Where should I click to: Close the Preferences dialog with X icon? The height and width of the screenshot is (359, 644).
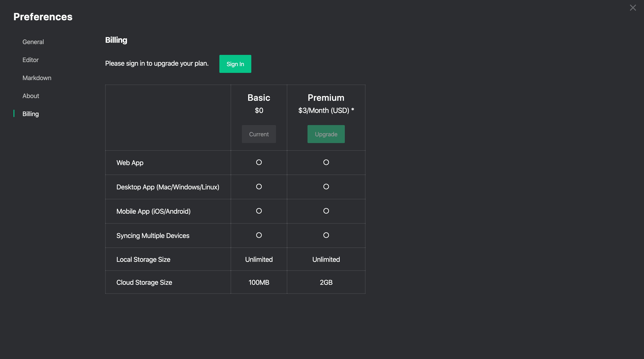point(633,8)
